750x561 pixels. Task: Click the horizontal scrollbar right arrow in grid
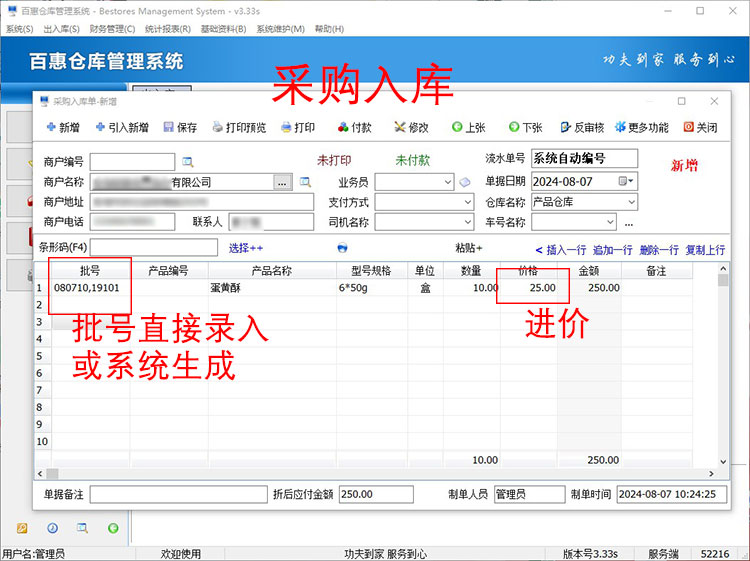coord(711,473)
